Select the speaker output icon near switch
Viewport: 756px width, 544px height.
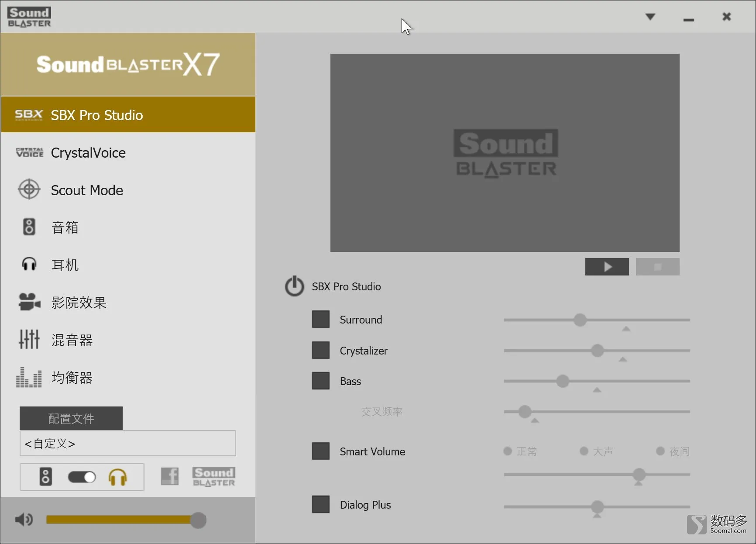pos(46,477)
